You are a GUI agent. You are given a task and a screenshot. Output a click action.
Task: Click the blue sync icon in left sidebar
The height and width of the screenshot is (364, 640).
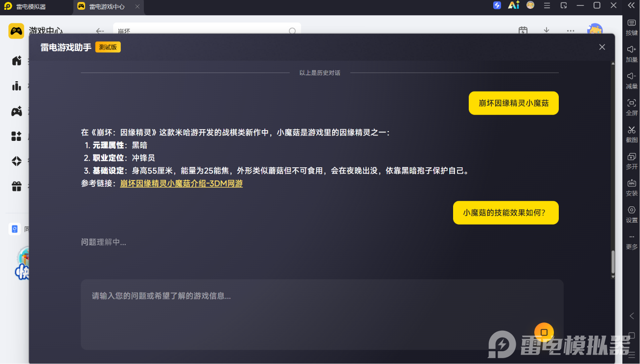15,229
